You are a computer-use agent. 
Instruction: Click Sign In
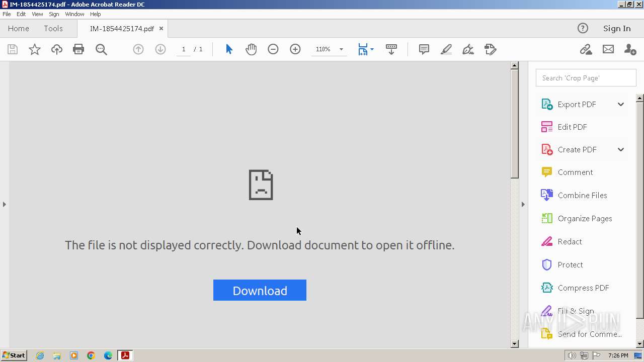617,29
